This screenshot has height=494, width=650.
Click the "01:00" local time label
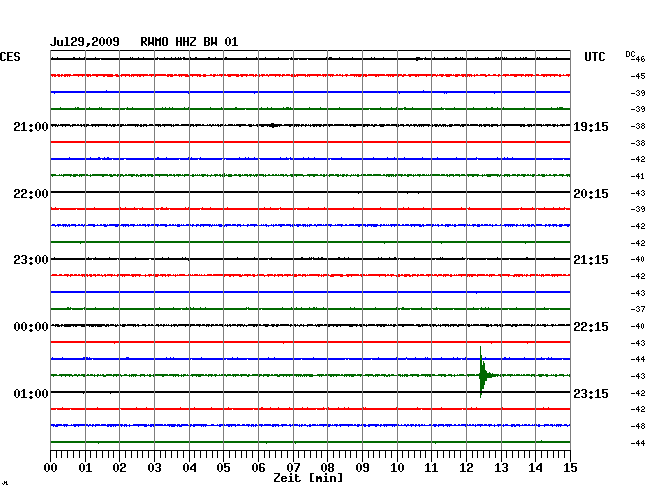pyautogui.click(x=31, y=393)
